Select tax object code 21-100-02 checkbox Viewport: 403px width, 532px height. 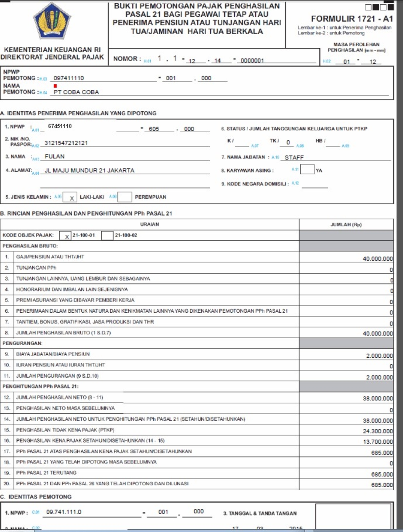coord(107,235)
